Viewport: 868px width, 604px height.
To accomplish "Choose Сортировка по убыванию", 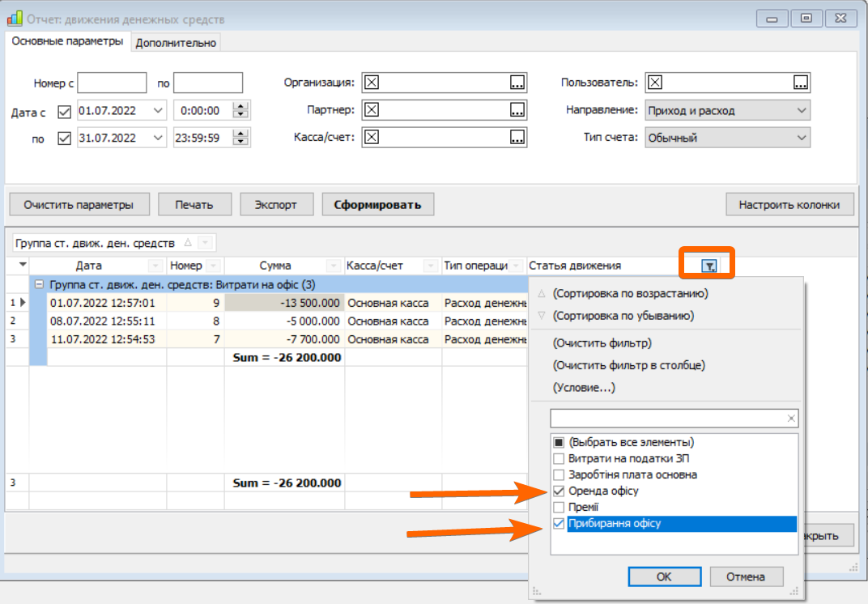I will (623, 316).
